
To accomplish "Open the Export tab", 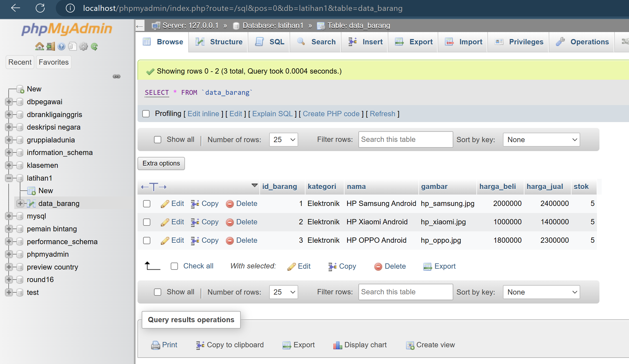I will 414,42.
